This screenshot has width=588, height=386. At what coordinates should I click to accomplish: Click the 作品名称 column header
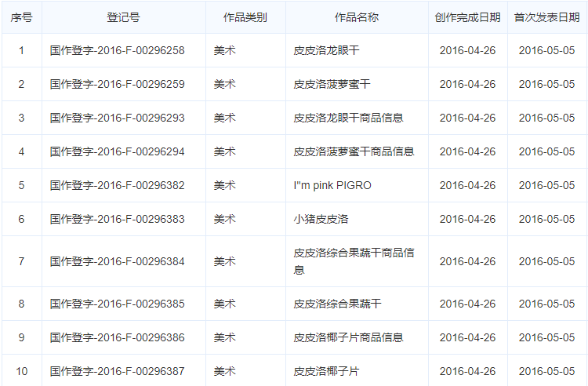point(357,17)
